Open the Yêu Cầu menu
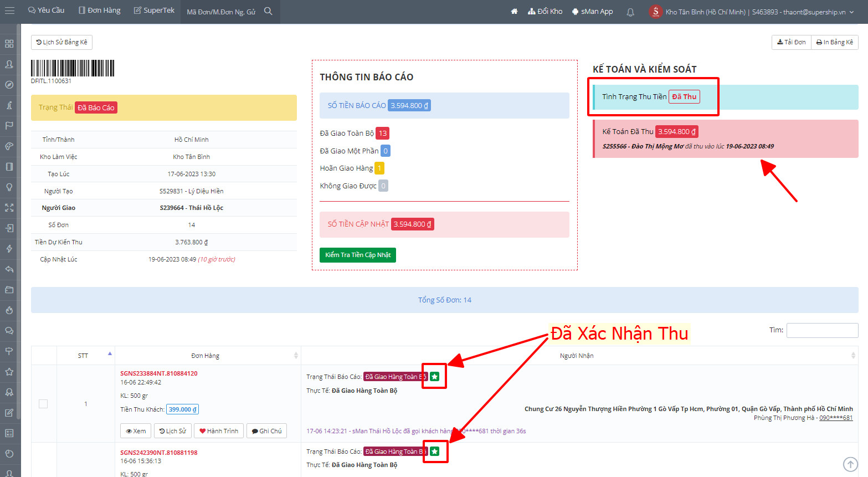 (x=46, y=11)
